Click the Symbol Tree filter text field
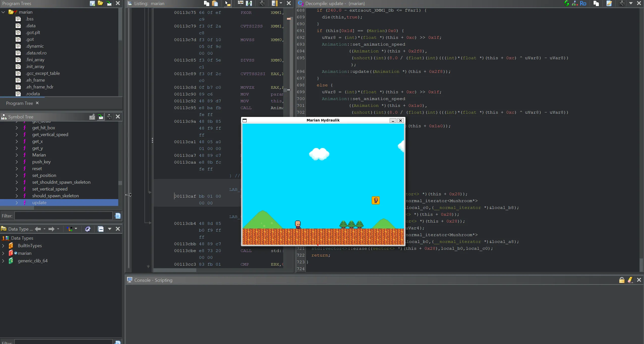The height and width of the screenshot is (344, 644). click(63, 216)
